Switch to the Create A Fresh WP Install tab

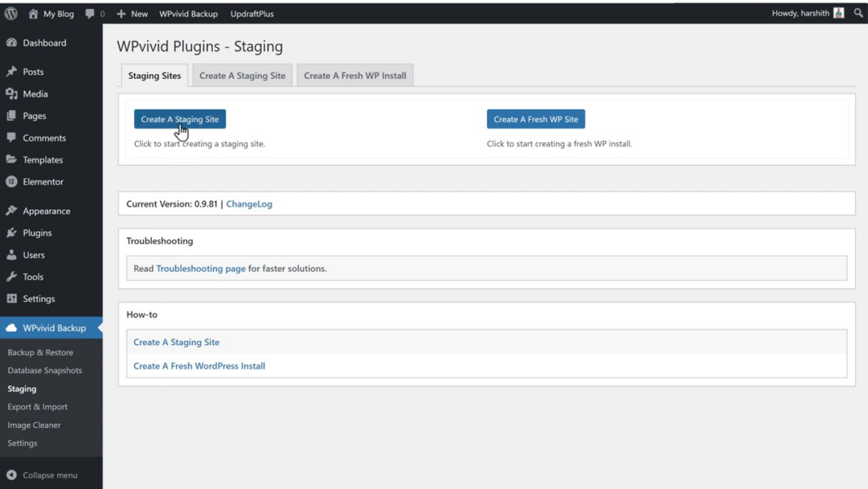(354, 75)
